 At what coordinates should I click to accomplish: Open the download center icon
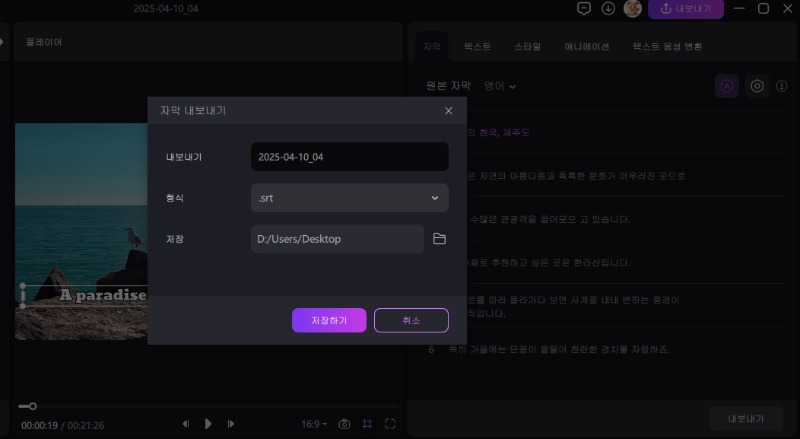[x=608, y=8]
